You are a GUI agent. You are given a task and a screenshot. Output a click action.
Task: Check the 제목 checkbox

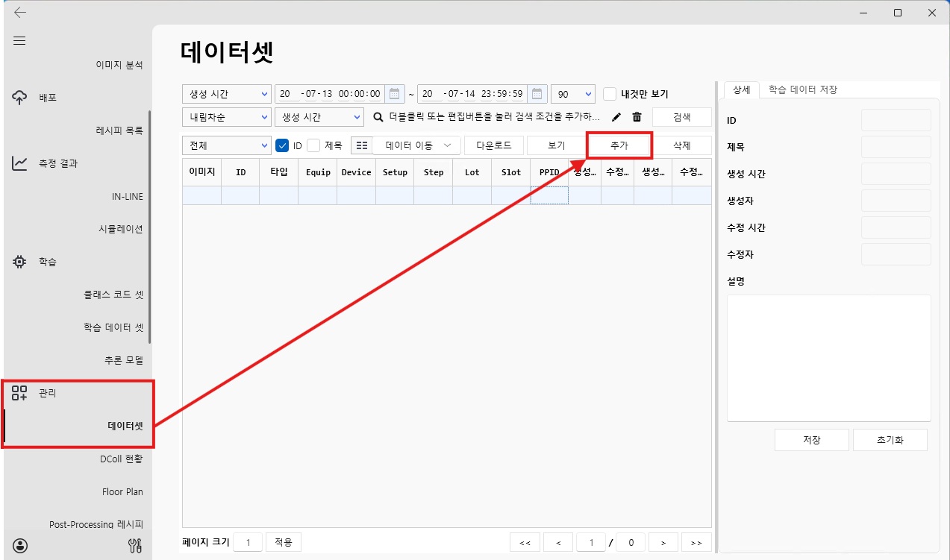tap(313, 145)
